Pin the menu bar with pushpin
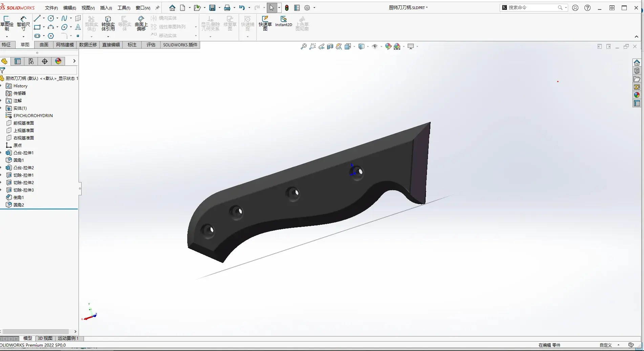The width and height of the screenshot is (644, 351). click(157, 8)
